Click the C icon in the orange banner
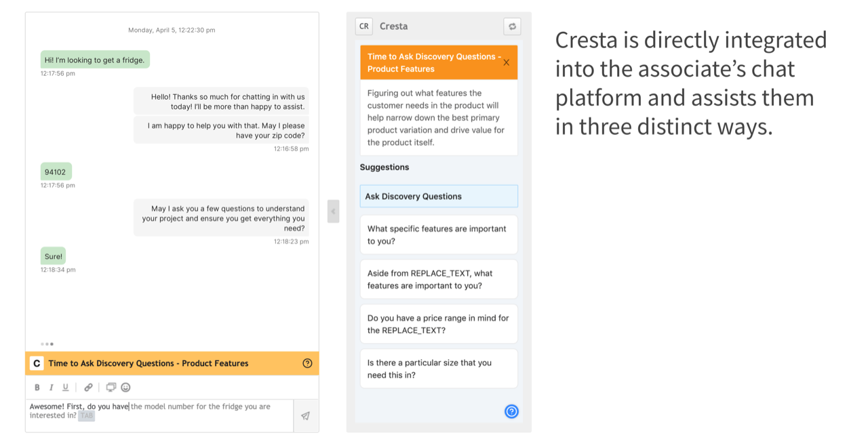This screenshot has width=868, height=444. click(x=37, y=363)
